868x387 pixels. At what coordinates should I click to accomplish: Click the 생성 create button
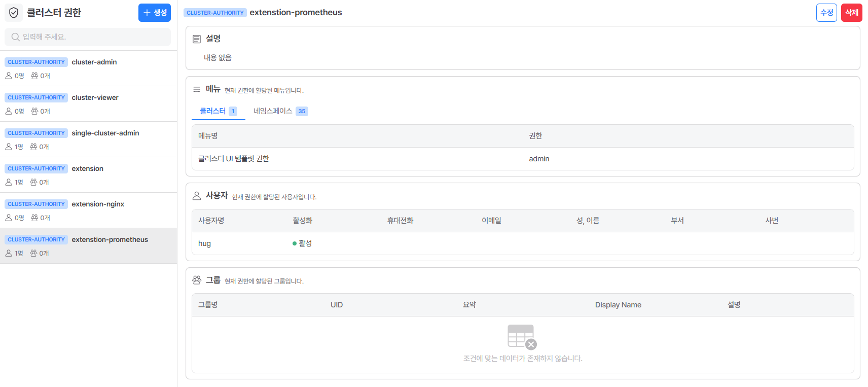pos(155,13)
